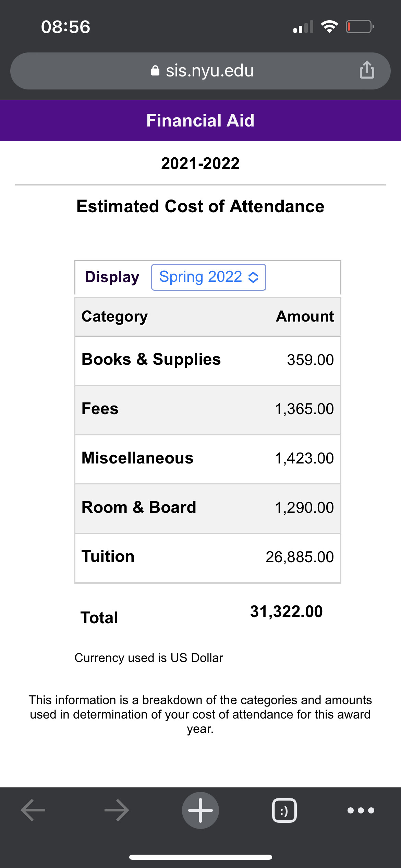Tap the Amount column header

click(305, 316)
